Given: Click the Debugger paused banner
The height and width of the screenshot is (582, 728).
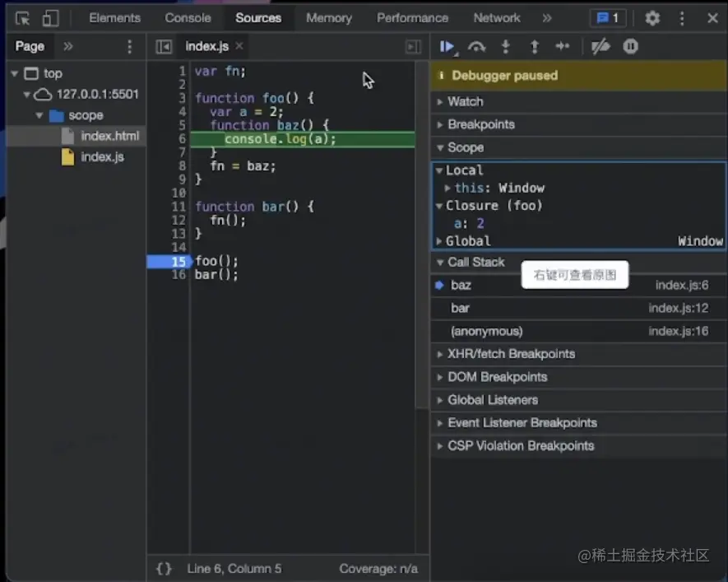Looking at the screenshot, I should click(x=579, y=76).
